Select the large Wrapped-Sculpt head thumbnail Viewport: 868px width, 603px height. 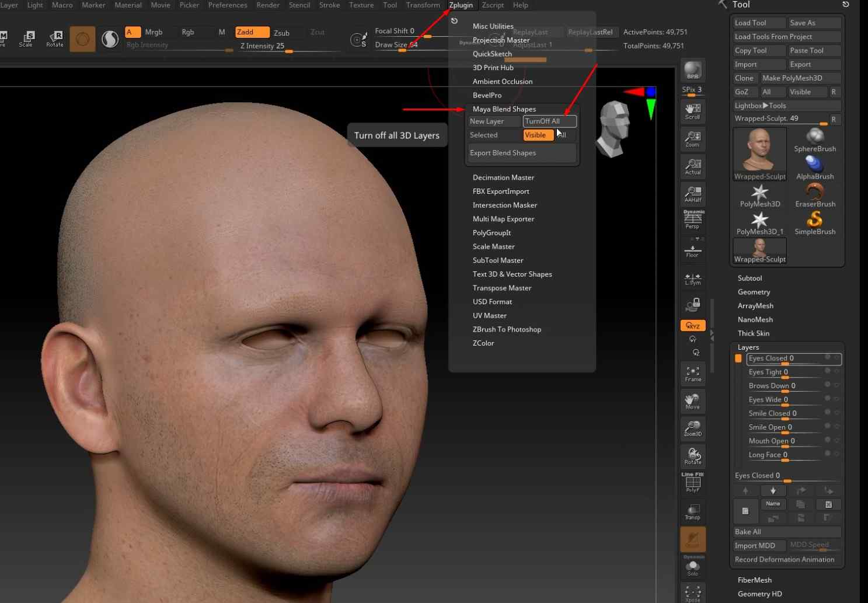[760, 154]
